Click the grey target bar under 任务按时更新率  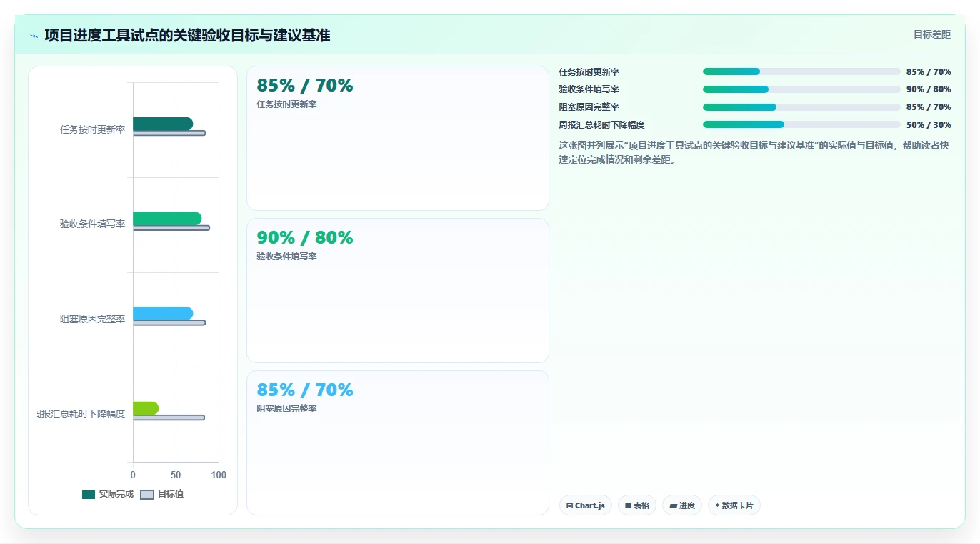pos(169,133)
